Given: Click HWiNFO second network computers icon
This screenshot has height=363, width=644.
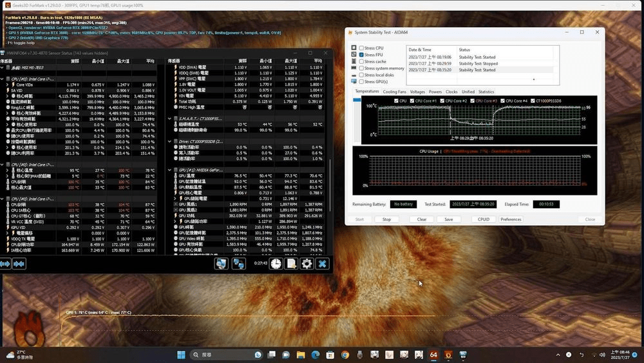Looking at the screenshot, I should 239,264.
